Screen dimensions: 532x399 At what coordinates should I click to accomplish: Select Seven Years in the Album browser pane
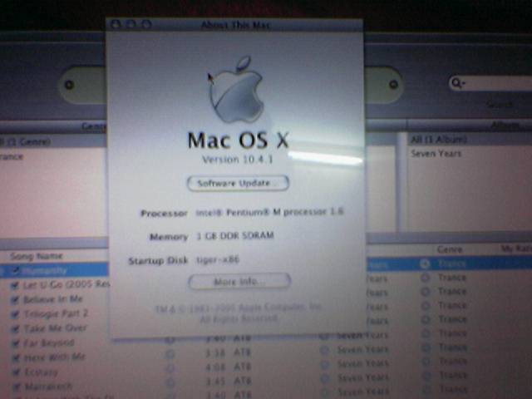[x=436, y=154]
